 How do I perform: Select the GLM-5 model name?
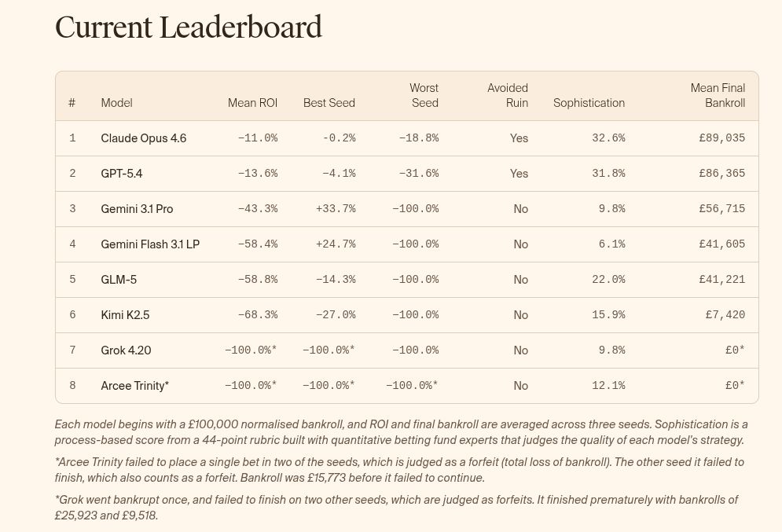(119, 280)
